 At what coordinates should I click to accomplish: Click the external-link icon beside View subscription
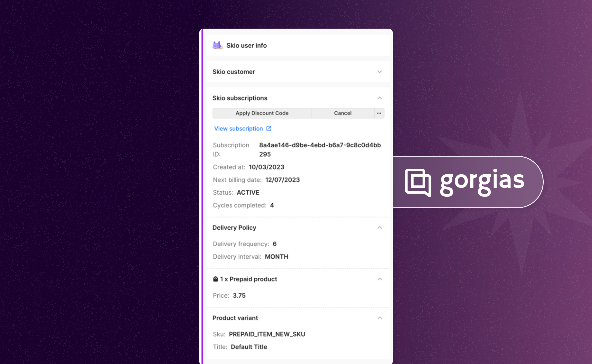click(269, 128)
